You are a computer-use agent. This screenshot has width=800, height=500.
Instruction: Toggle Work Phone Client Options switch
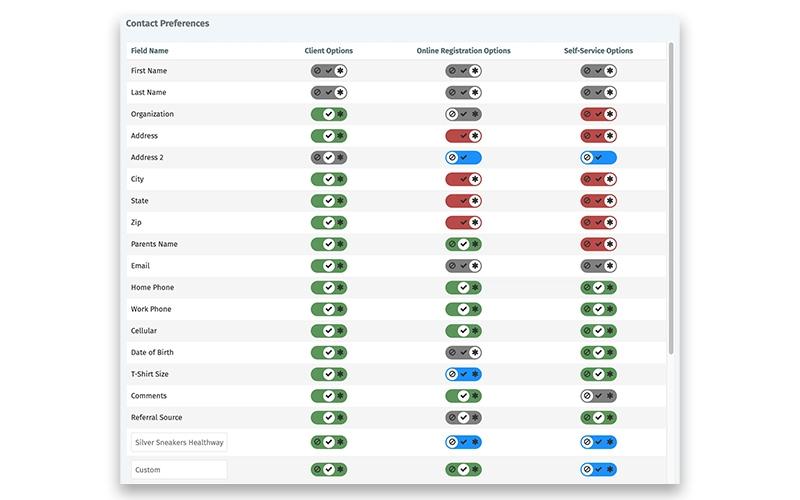click(329, 309)
